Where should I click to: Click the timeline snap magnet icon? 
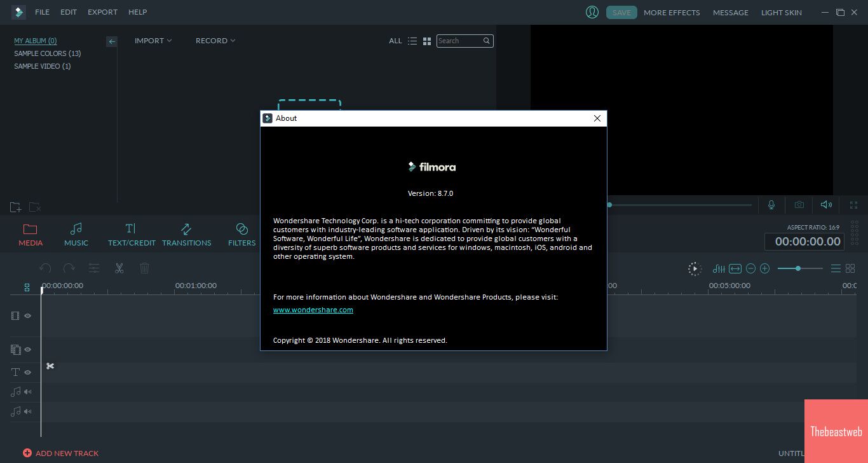point(27,287)
